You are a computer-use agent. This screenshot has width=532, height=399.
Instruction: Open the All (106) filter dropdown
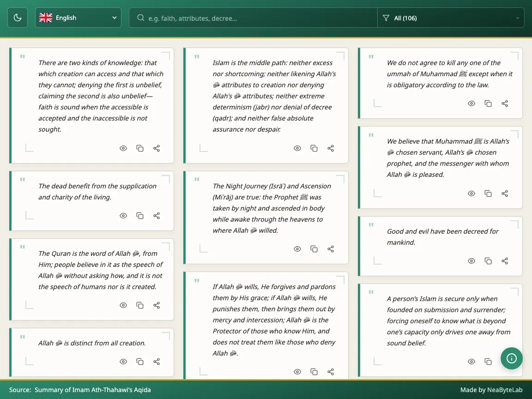click(451, 18)
